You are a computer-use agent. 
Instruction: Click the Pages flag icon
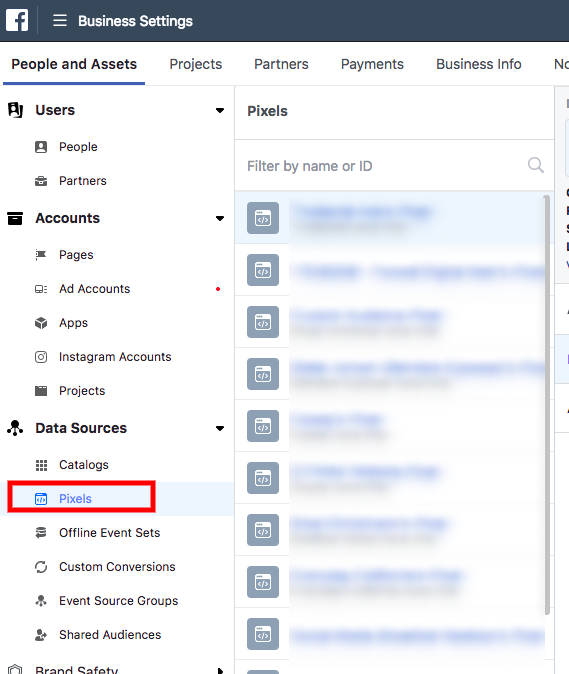click(x=41, y=255)
